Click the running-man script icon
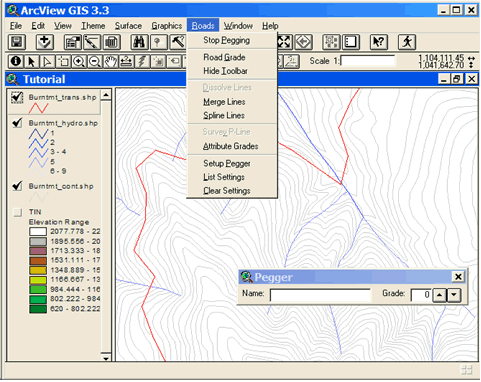 tap(407, 42)
